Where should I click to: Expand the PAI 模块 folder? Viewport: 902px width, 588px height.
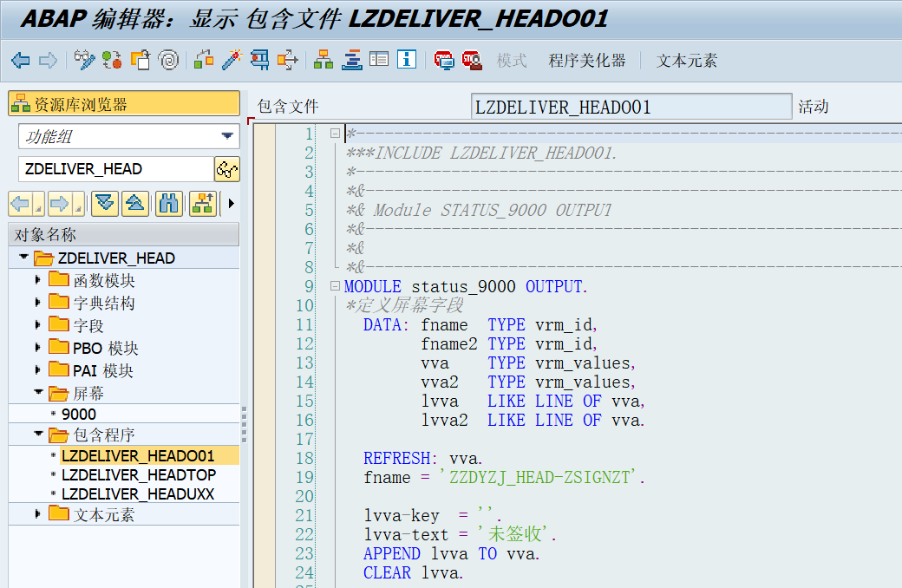(x=38, y=370)
